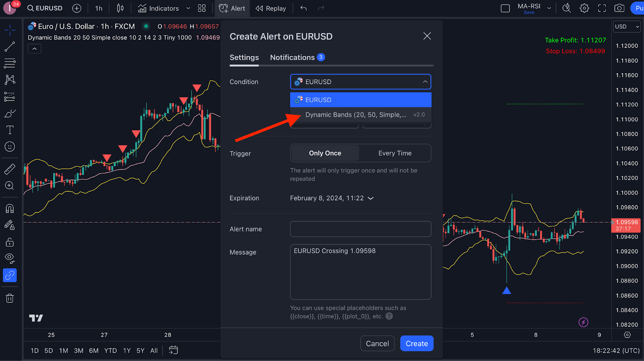Screen dimensions: 644x361
Task: Set range to 1D
Action: [35, 351]
